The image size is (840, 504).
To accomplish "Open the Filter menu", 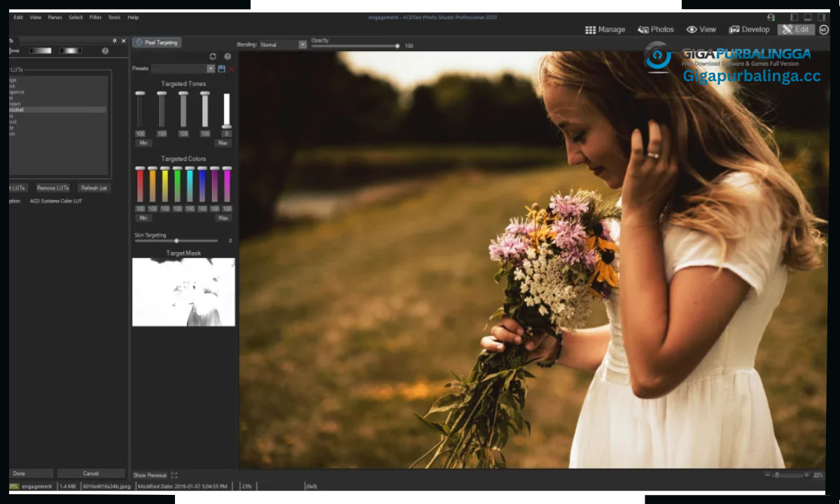I will [x=95, y=17].
